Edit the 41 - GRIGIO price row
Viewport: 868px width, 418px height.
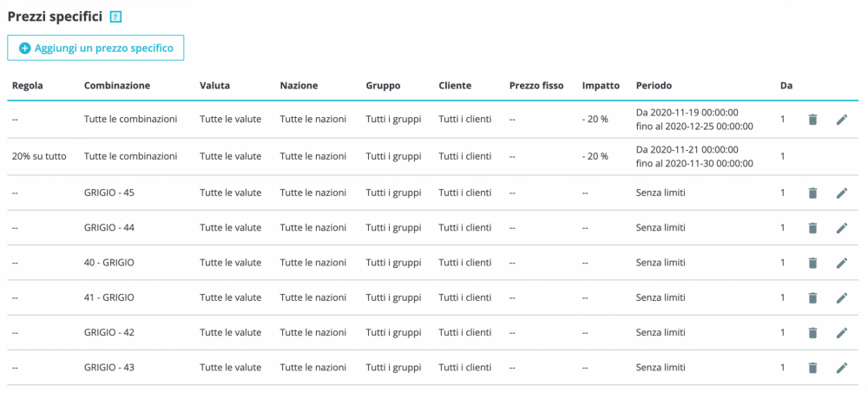(x=841, y=298)
